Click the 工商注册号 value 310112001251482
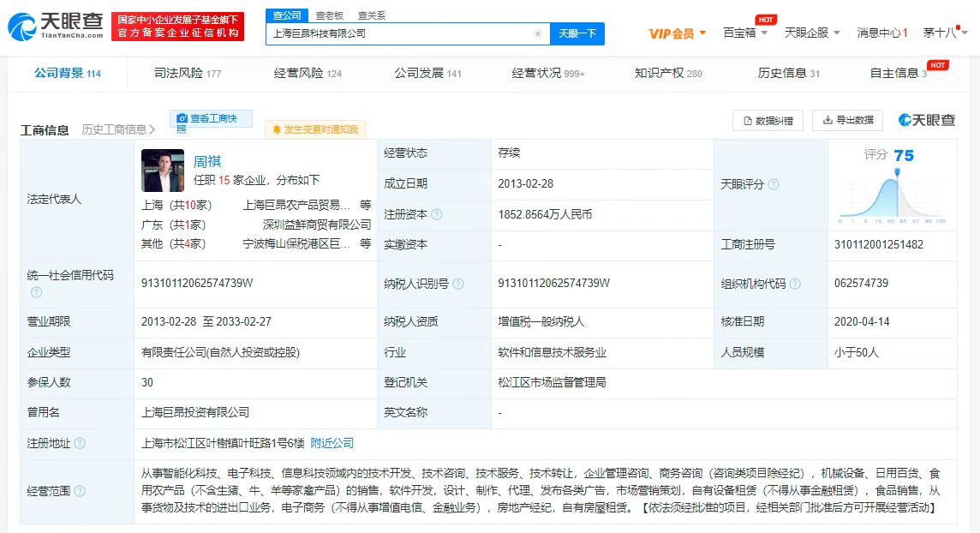The image size is (980, 533). 879,244
